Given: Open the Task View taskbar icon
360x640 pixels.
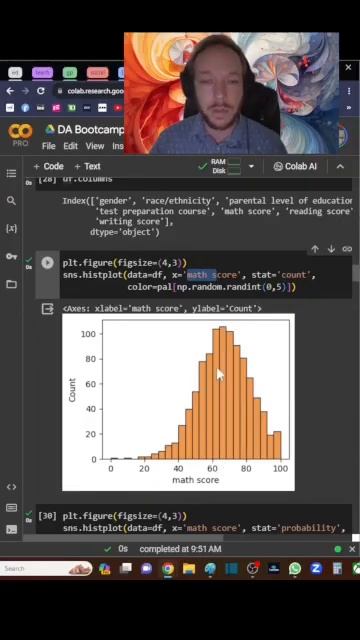Looking at the screenshot, I should [x=126, y=569].
